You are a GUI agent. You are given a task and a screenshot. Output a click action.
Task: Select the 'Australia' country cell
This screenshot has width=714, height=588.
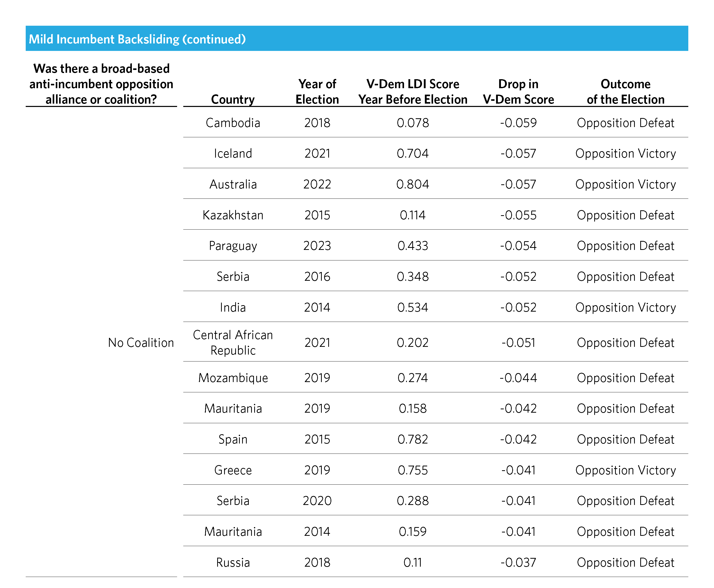233,184
